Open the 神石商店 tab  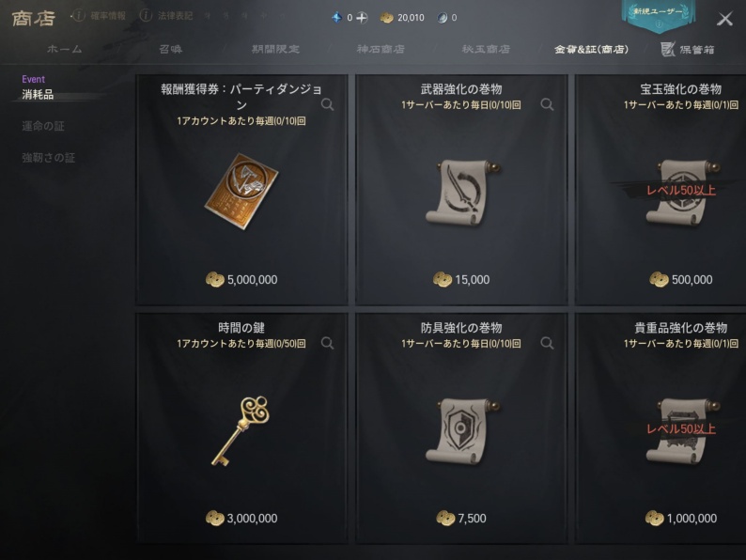click(x=381, y=49)
